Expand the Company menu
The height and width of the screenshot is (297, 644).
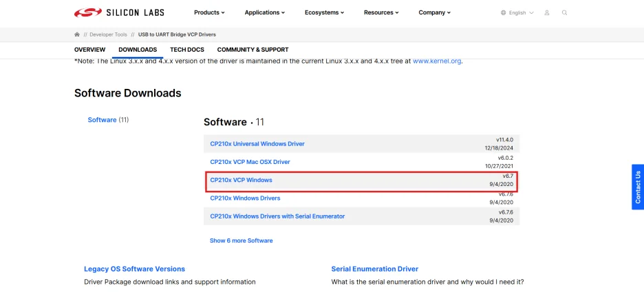[x=435, y=13]
